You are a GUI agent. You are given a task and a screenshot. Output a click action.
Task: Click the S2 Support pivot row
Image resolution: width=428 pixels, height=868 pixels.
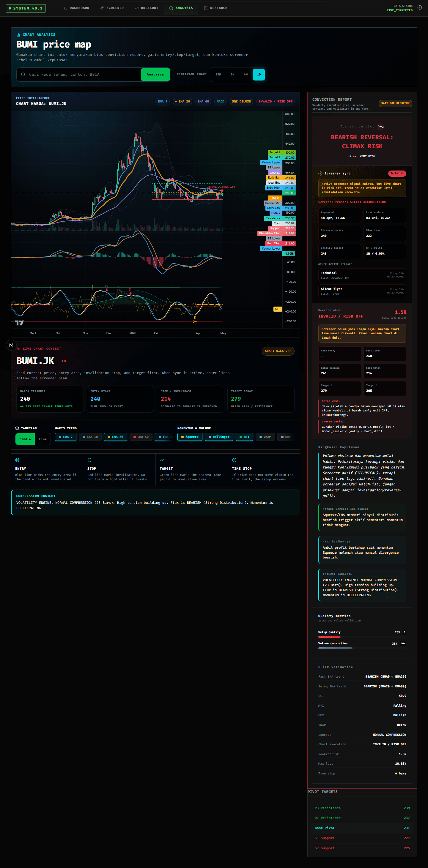pos(362,848)
